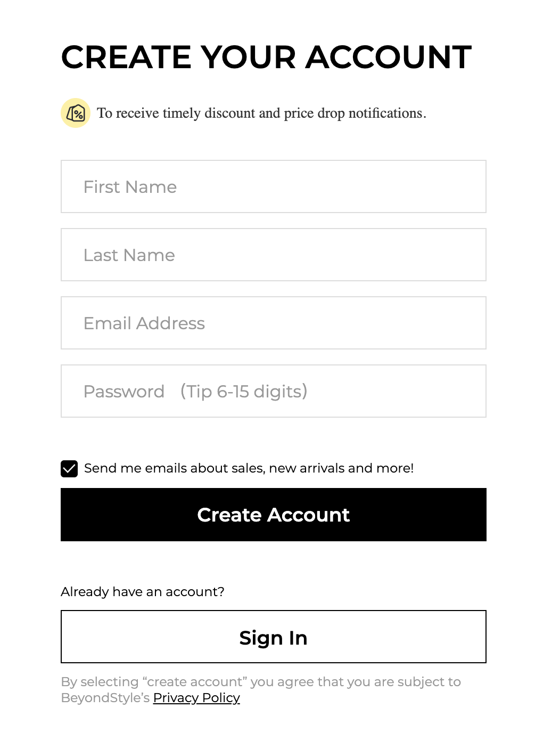This screenshot has width=560, height=732.
Task: Click the "Send me emails about sales" label
Action: 249,468
